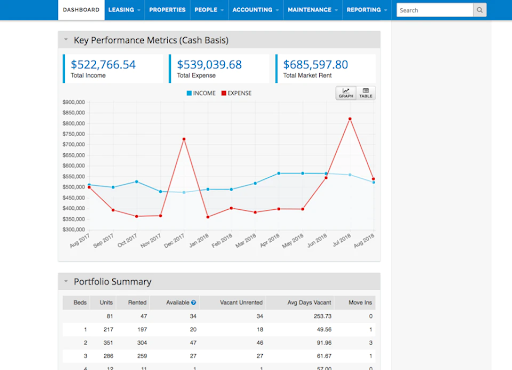The width and height of the screenshot is (512, 370).
Task: Toggle Expense series in chart legend
Action: coord(236,93)
